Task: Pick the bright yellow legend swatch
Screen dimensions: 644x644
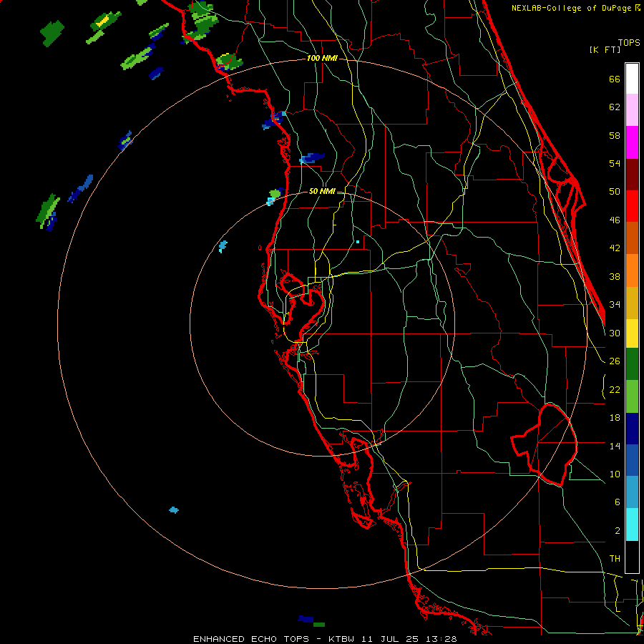Action: [632, 333]
